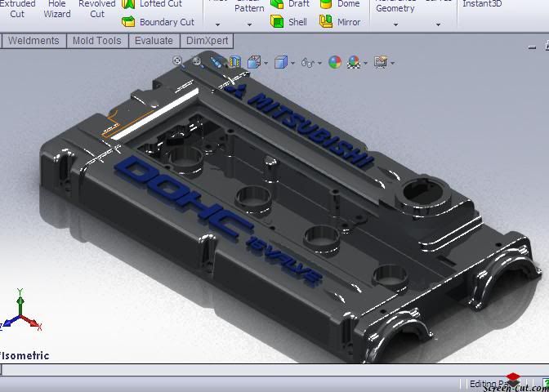The width and height of the screenshot is (549, 392).
Task: Click Zoom to Fit icon
Action: (x=178, y=61)
